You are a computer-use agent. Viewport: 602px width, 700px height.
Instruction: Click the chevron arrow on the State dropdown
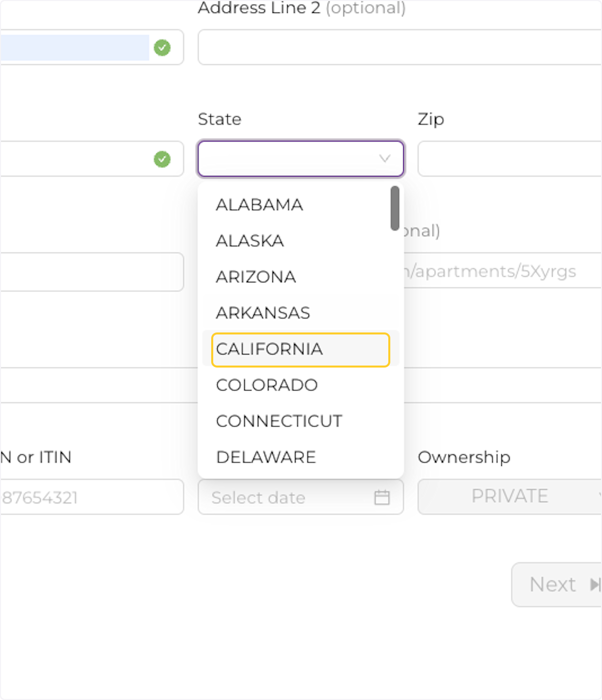(384, 159)
